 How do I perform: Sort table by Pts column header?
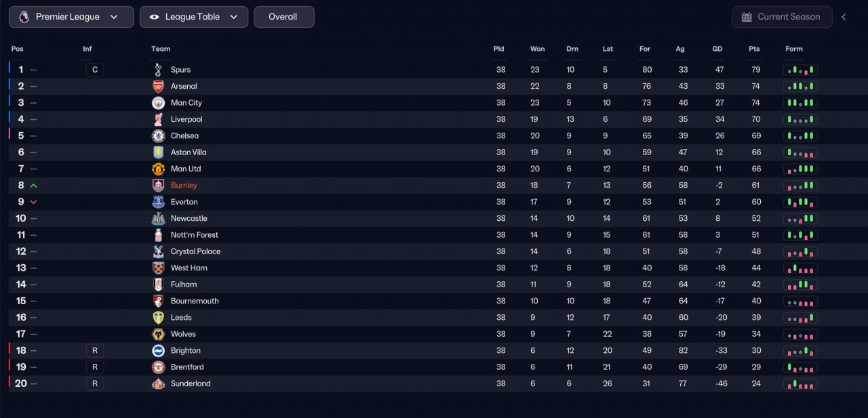(754, 49)
